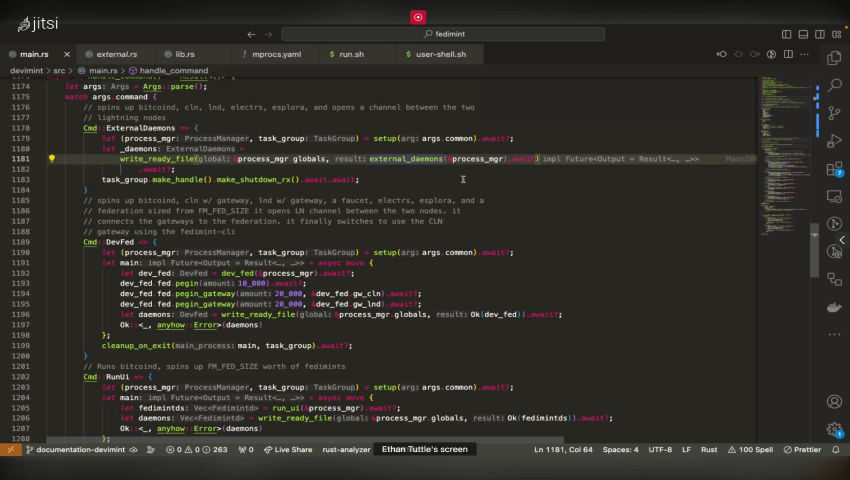Open the Docker view icon

pos(834,308)
